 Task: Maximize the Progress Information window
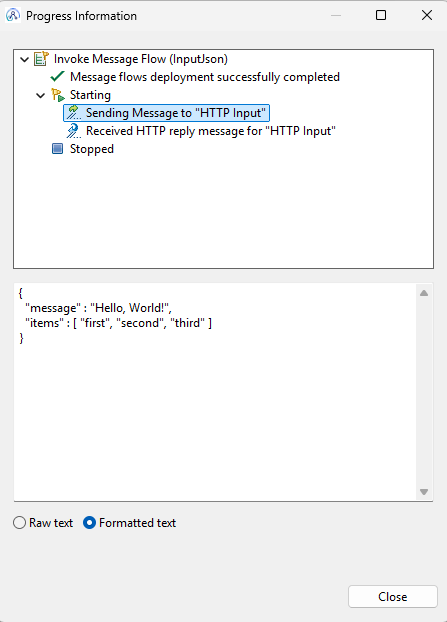click(x=381, y=15)
